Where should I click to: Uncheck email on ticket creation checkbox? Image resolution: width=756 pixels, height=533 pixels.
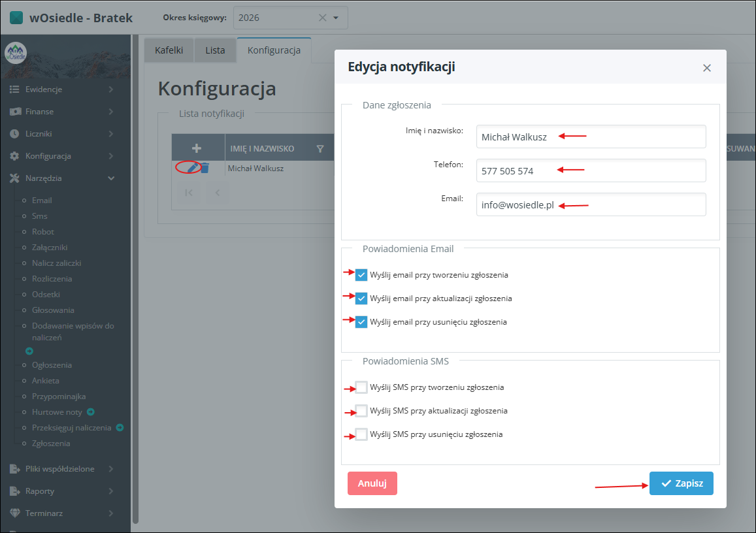point(361,275)
